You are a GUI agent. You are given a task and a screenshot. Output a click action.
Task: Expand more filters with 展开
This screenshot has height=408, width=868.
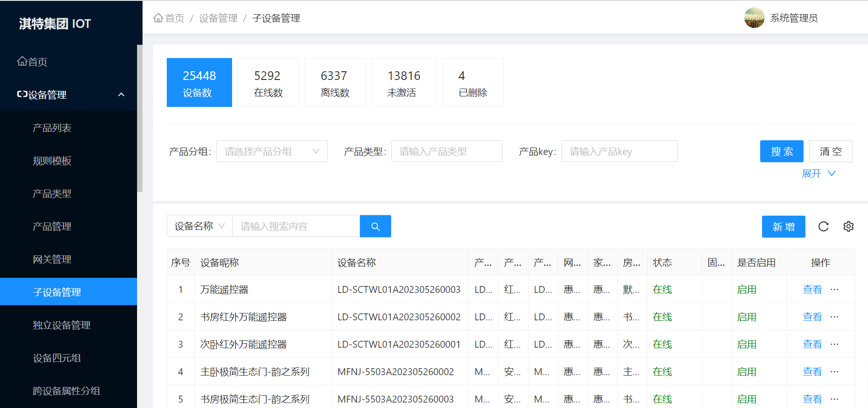pyautogui.click(x=818, y=174)
